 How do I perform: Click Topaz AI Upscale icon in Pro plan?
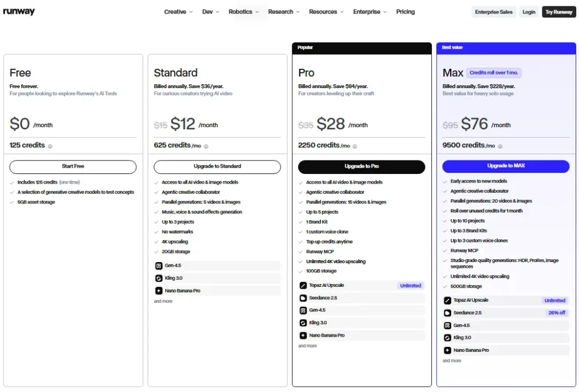pyautogui.click(x=303, y=285)
